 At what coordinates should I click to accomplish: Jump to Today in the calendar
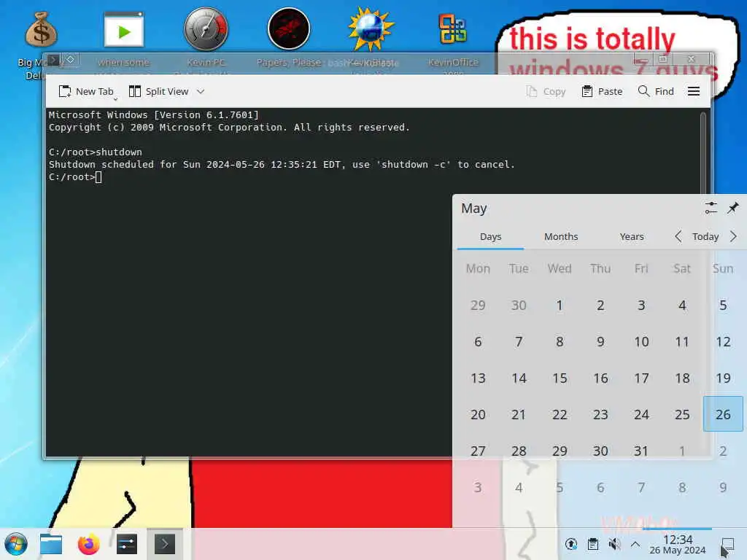click(705, 237)
